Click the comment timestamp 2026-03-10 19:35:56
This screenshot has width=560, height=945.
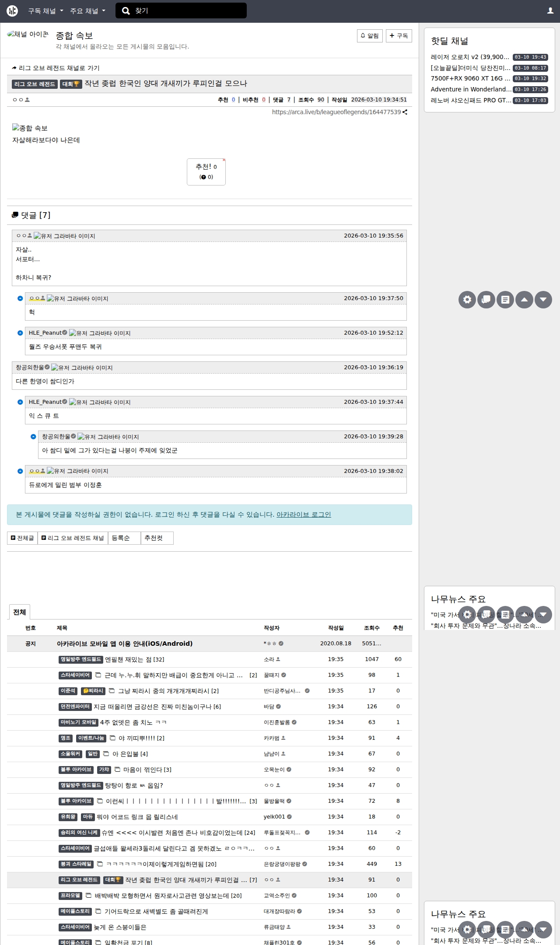tap(374, 235)
